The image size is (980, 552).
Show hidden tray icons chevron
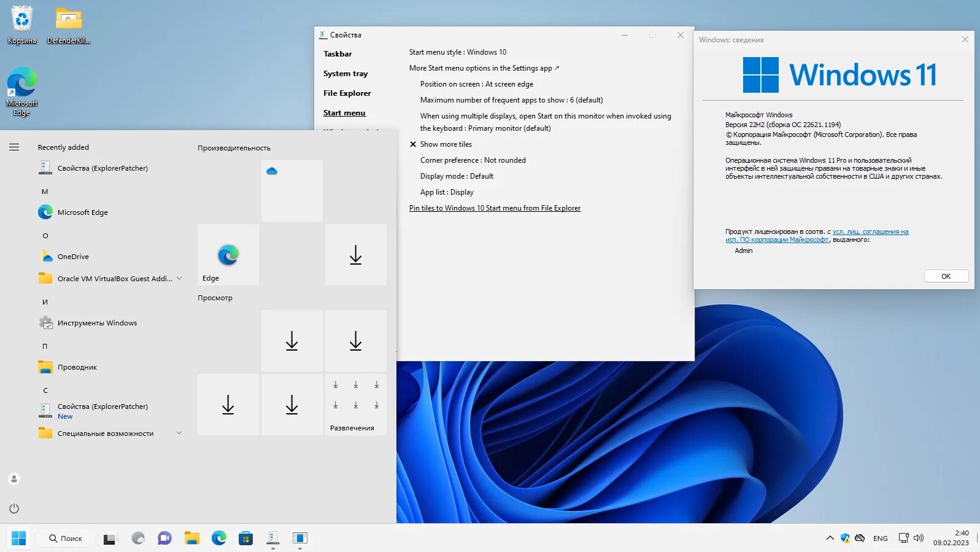tap(830, 538)
